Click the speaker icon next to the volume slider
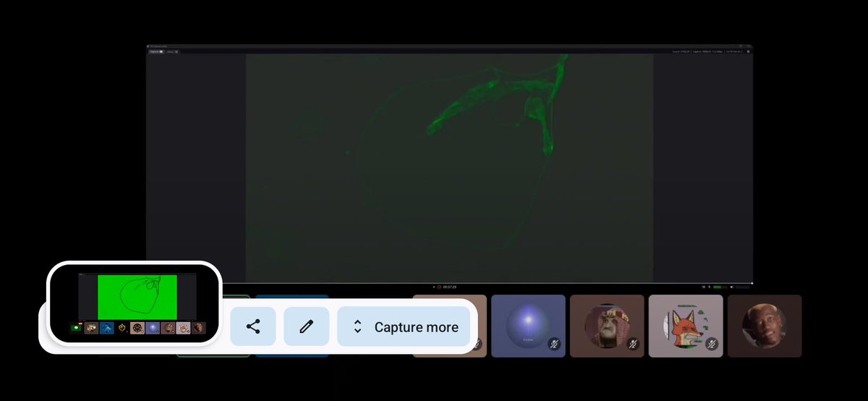 click(x=732, y=287)
